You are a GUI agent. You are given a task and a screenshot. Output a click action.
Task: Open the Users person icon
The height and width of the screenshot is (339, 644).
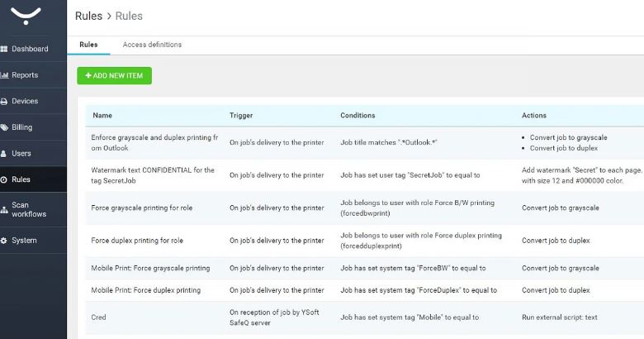point(3,154)
